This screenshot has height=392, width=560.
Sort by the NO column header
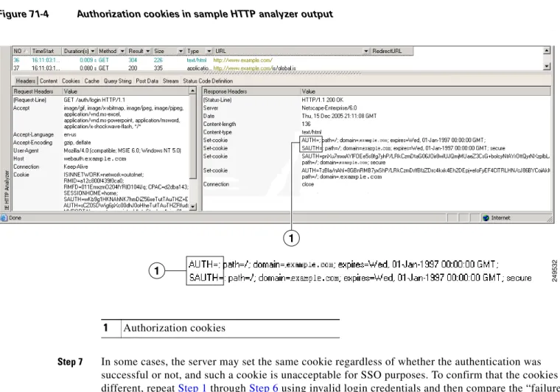tap(21, 51)
